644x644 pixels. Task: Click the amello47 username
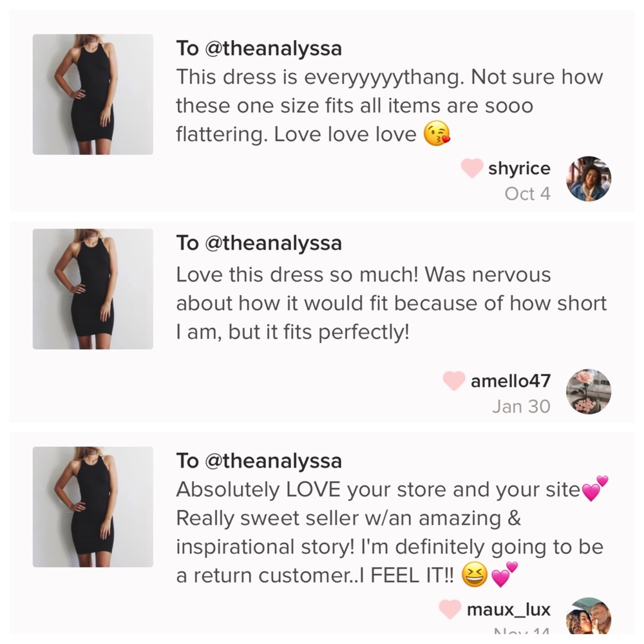coord(511,381)
